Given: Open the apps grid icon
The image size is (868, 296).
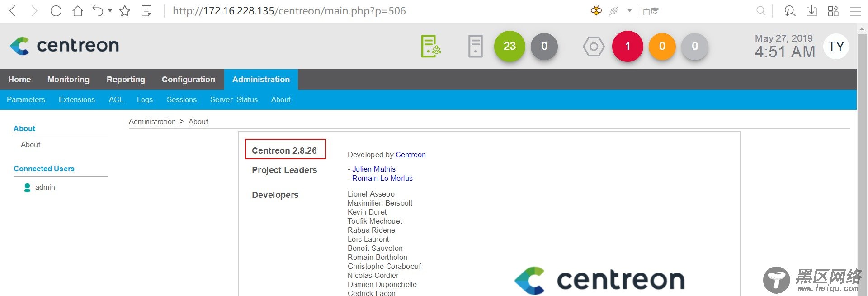Looking at the screenshot, I should coord(833,11).
